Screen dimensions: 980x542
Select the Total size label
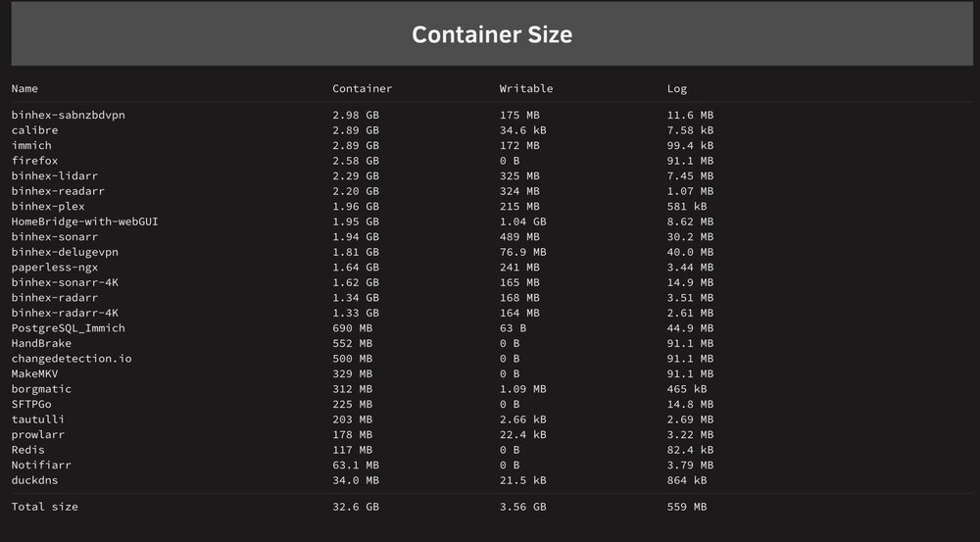pyautogui.click(x=44, y=507)
